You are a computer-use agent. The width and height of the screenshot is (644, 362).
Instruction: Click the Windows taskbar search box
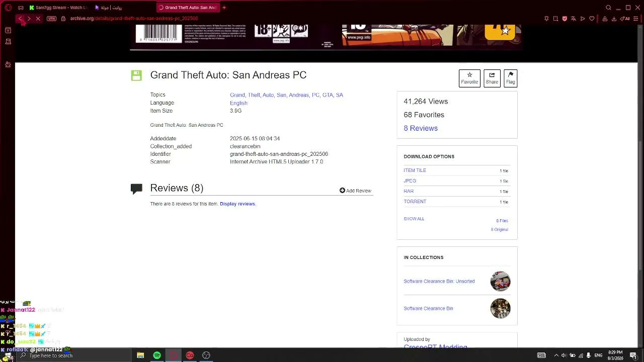click(74, 355)
